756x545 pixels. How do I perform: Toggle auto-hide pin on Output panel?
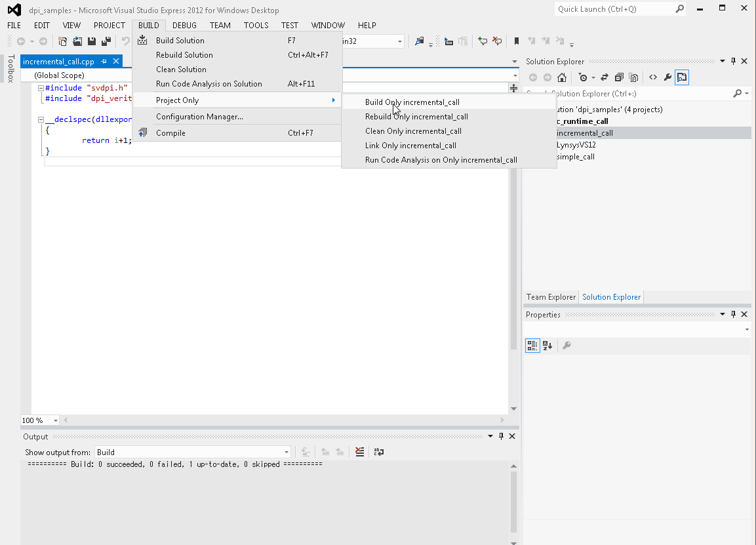point(502,437)
